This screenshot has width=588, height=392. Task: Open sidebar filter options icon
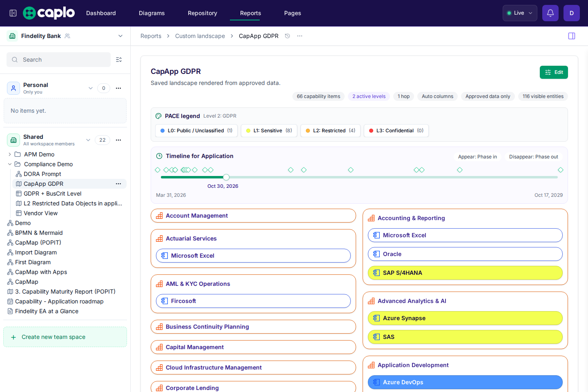pos(119,60)
